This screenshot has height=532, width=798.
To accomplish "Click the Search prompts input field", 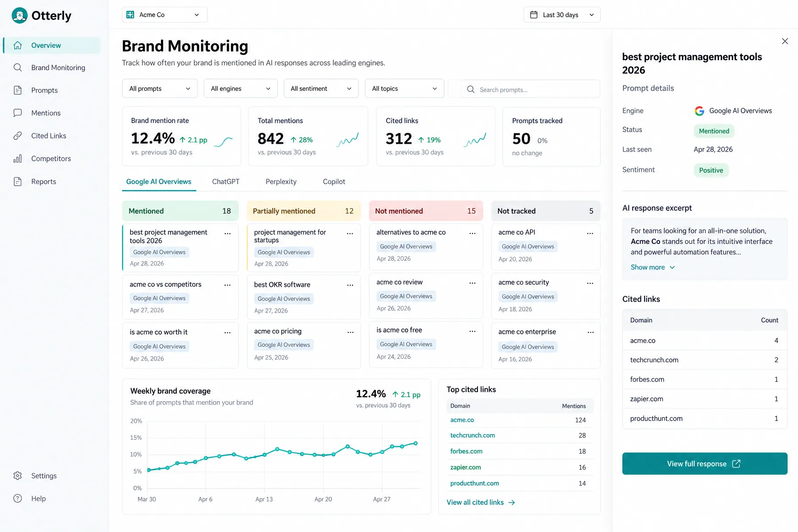I will click(530, 89).
